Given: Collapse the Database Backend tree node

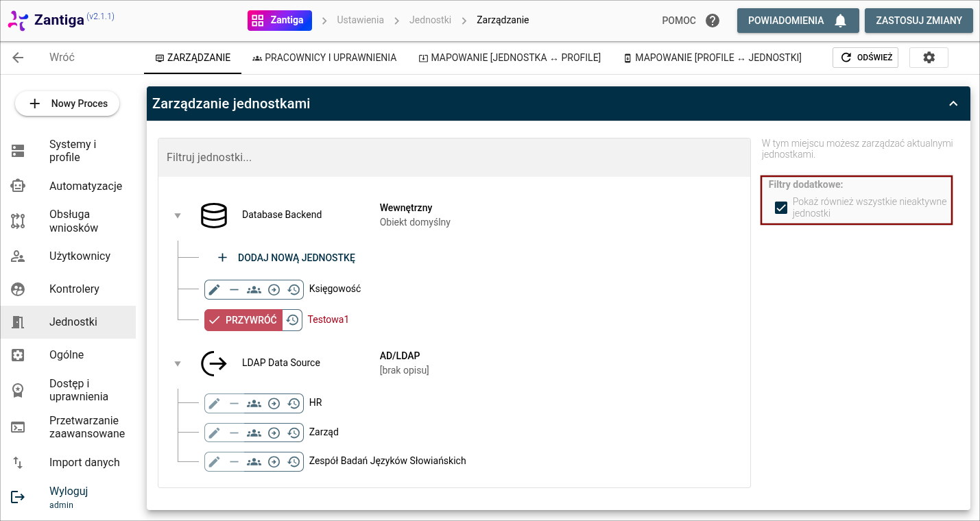Looking at the screenshot, I should pyautogui.click(x=178, y=215).
